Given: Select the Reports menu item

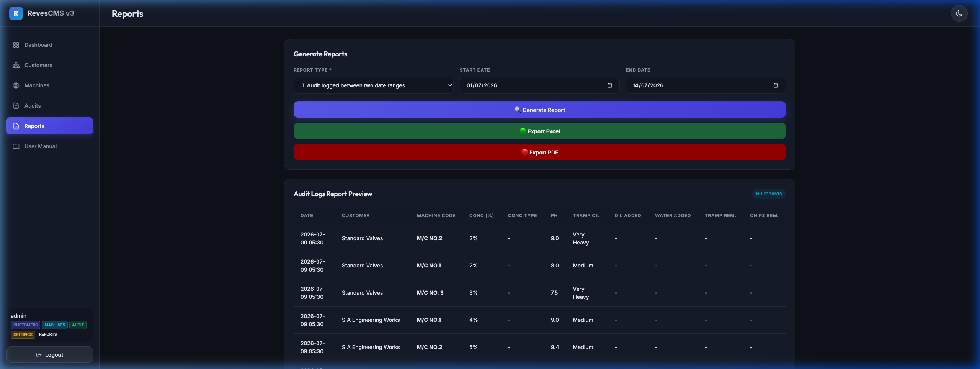Looking at the screenshot, I should (49, 126).
